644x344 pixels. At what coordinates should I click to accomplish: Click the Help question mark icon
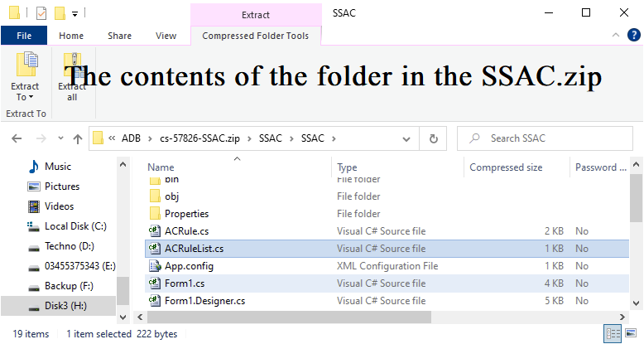click(x=634, y=36)
